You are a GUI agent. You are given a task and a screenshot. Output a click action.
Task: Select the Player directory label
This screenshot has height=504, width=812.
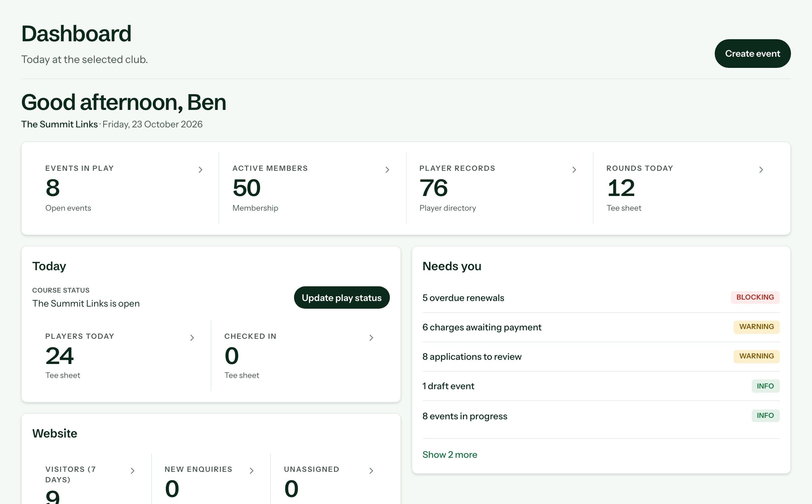pos(448,208)
